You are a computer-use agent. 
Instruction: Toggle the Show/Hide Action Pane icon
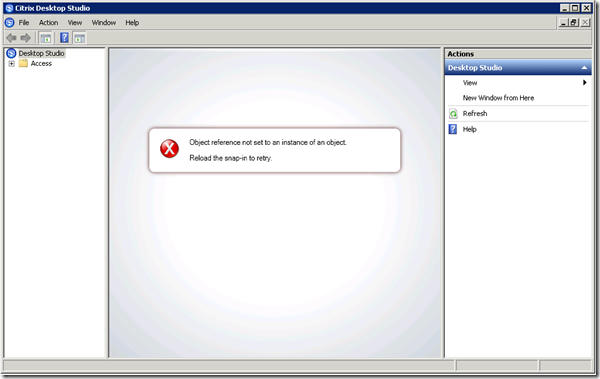point(80,38)
